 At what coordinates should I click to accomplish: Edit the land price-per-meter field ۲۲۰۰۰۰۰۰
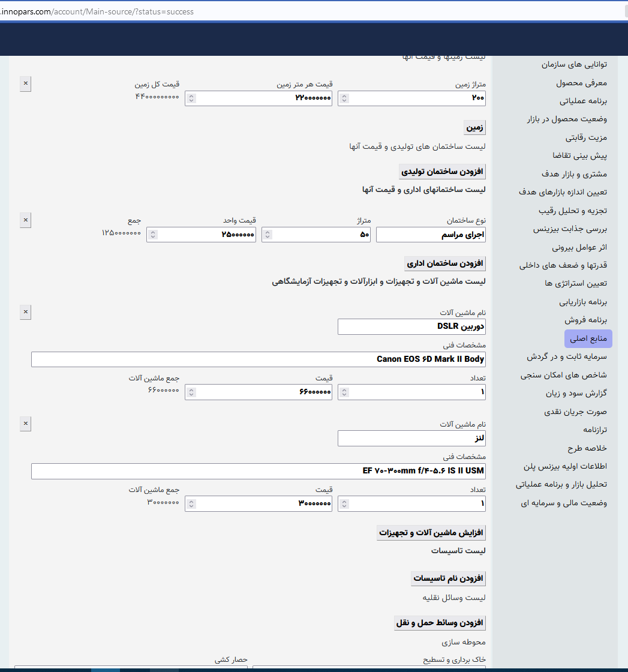259,98
